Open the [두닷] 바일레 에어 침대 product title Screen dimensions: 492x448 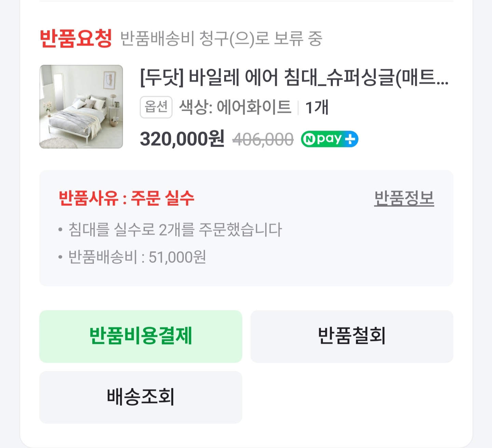tap(294, 78)
